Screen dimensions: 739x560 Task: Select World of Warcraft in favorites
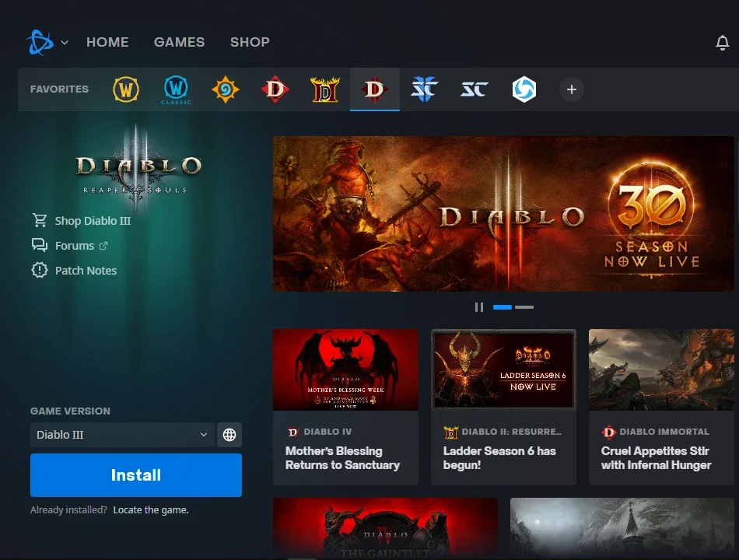[x=126, y=89]
